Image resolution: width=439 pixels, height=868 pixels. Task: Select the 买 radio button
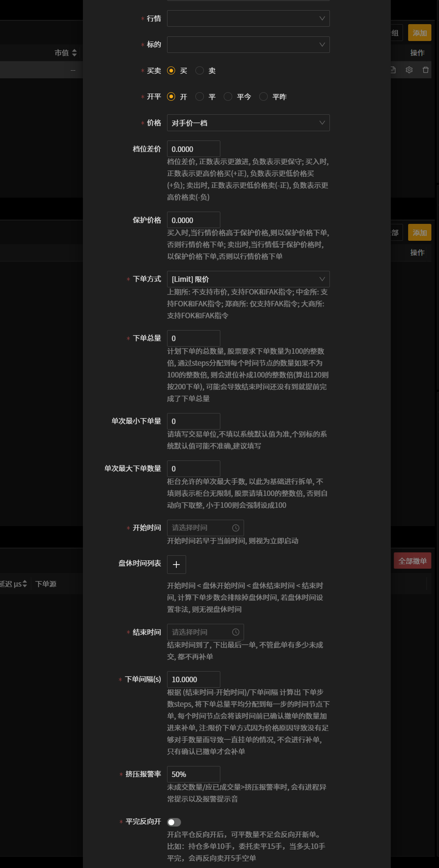(171, 71)
